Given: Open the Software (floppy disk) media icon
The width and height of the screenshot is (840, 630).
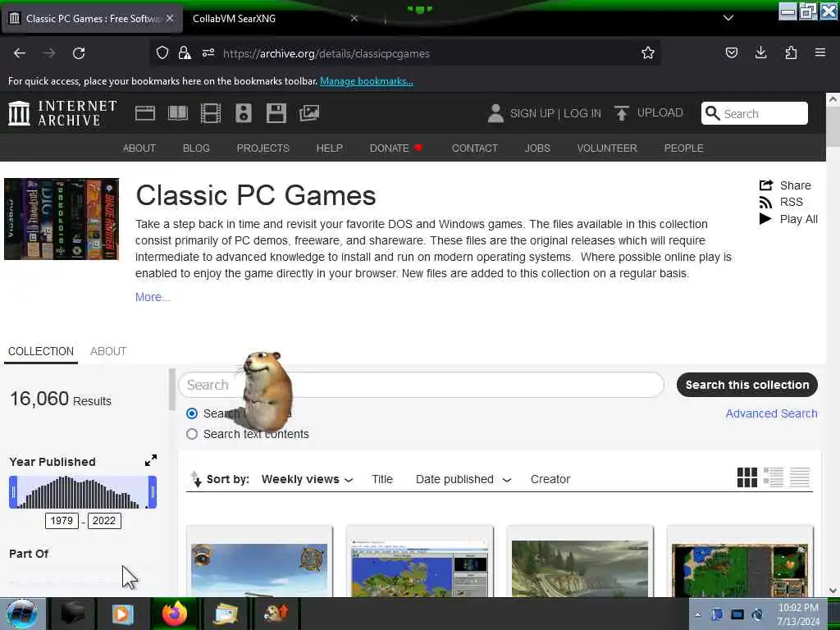Looking at the screenshot, I should coord(276,113).
